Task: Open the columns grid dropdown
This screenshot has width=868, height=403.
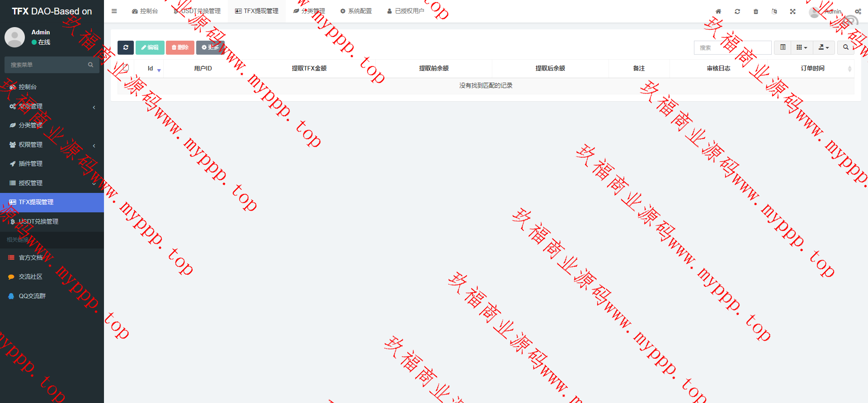Action: tap(802, 47)
